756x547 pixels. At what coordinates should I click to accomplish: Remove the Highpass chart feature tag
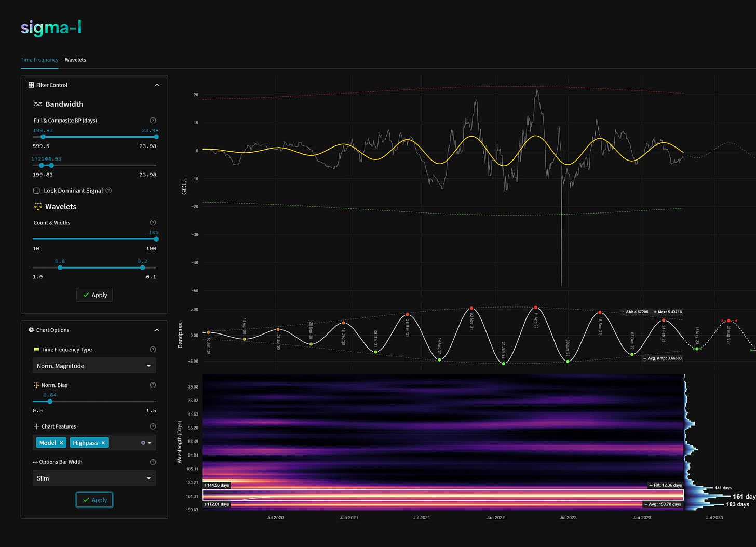pyautogui.click(x=103, y=443)
